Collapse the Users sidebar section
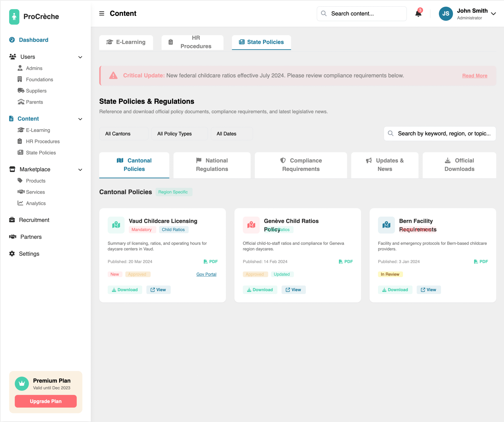Viewport: 504px width, 422px height. tap(80, 57)
